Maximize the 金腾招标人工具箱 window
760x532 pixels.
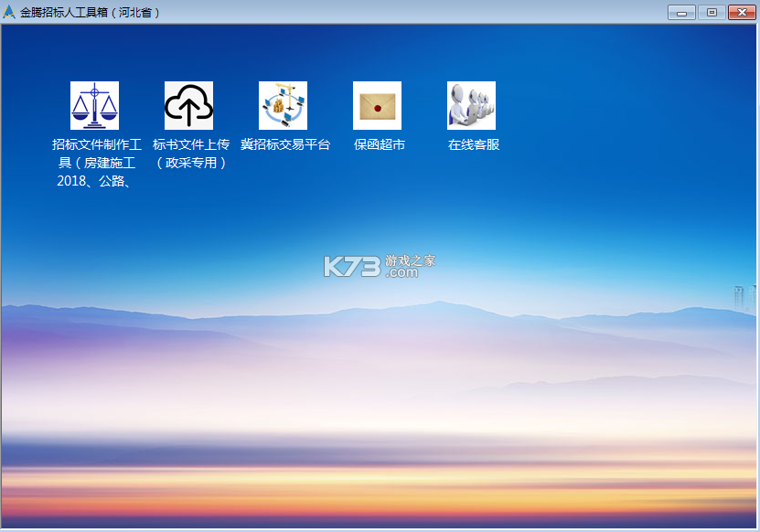tap(712, 12)
